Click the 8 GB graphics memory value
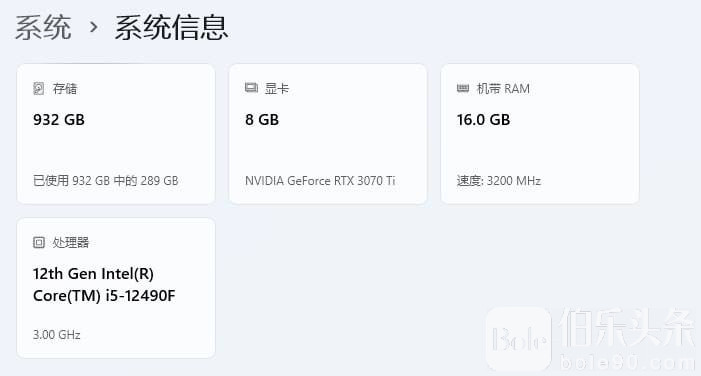Image resolution: width=701 pixels, height=376 pixels. coord(262,120)
